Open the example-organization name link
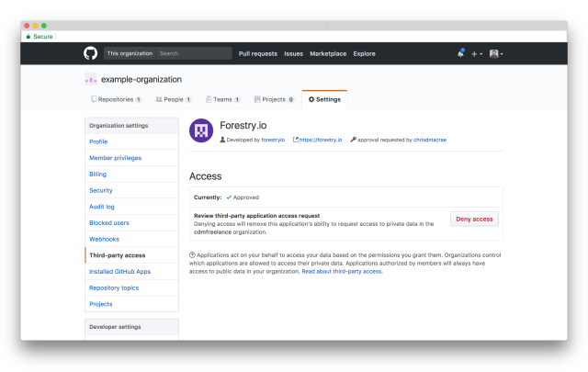Viewport: 588px width, 372px height. pyautogui.click(x=141, y=80)
